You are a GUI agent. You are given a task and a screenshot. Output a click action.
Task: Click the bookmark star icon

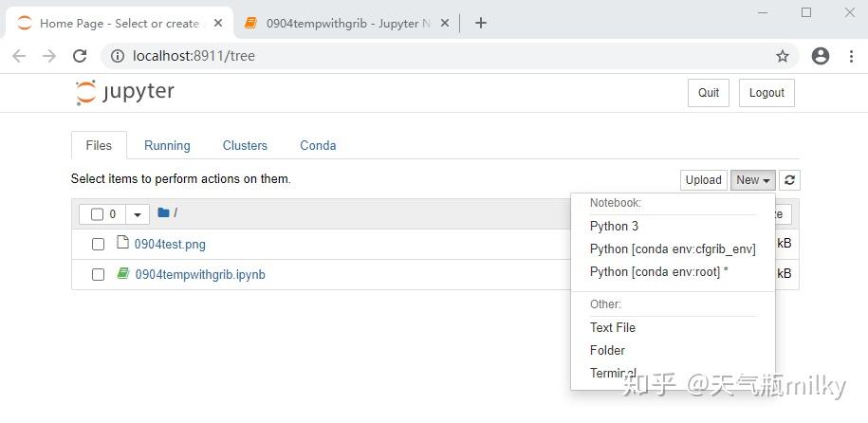(783, 56)
